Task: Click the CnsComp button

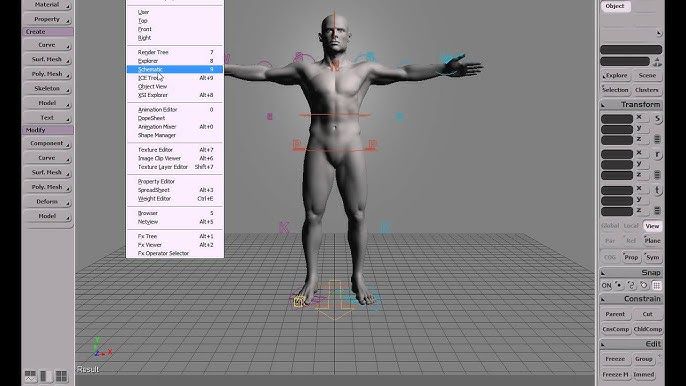Action: point(616,330)
